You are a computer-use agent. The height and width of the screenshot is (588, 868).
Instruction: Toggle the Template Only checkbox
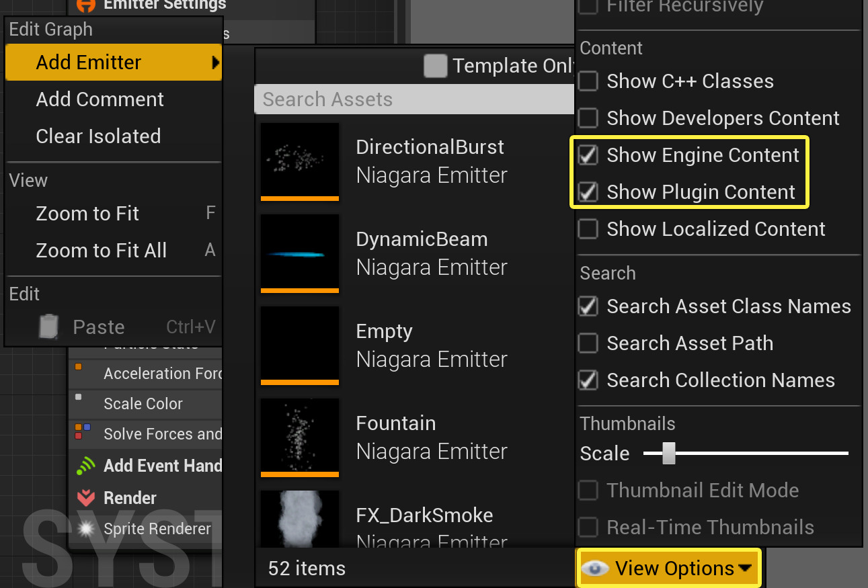(436, 66)
